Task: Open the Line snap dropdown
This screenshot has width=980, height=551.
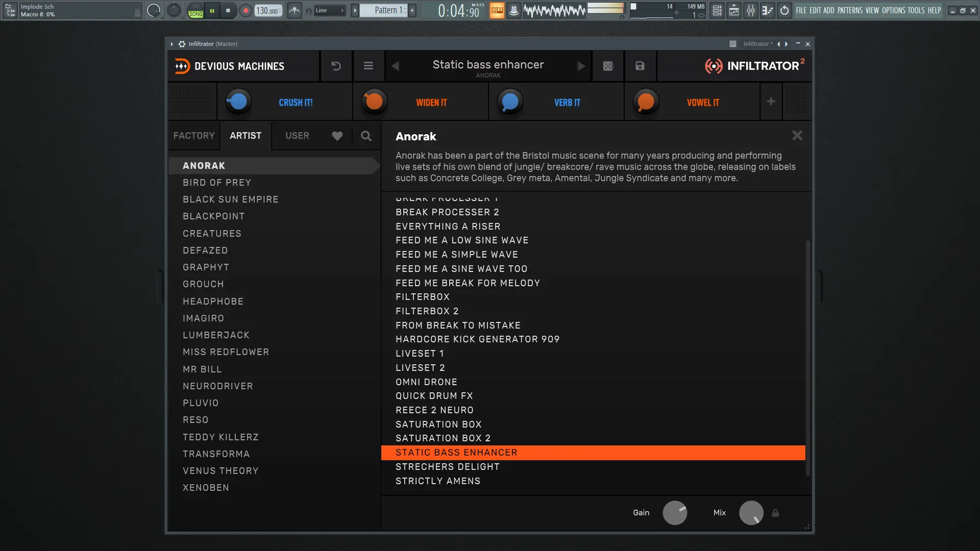Action: 329,10
